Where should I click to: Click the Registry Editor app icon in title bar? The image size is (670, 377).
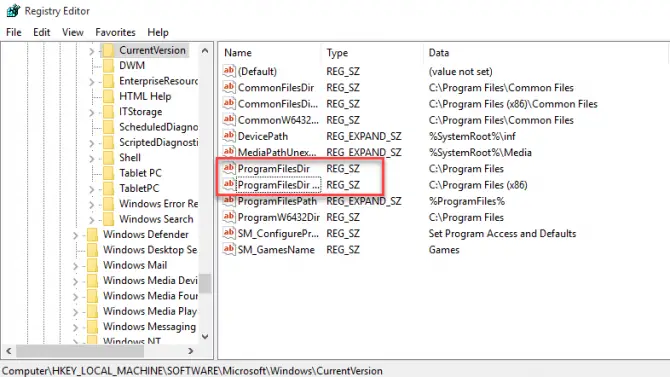click(x=13, y=10)
